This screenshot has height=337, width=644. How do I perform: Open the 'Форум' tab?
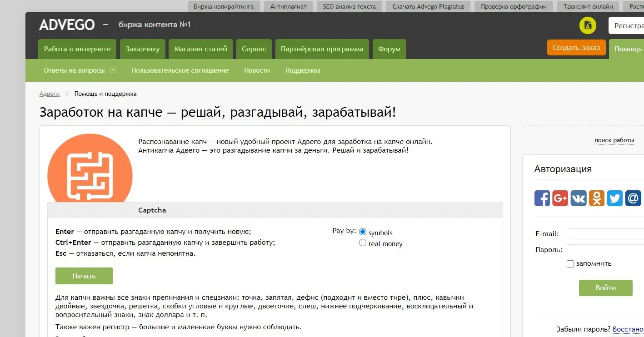389,49
